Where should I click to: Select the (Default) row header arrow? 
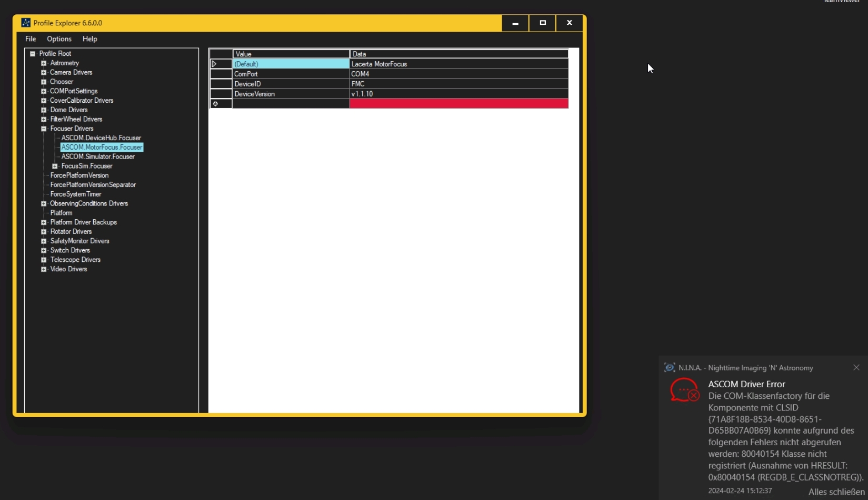click(221, 64)
